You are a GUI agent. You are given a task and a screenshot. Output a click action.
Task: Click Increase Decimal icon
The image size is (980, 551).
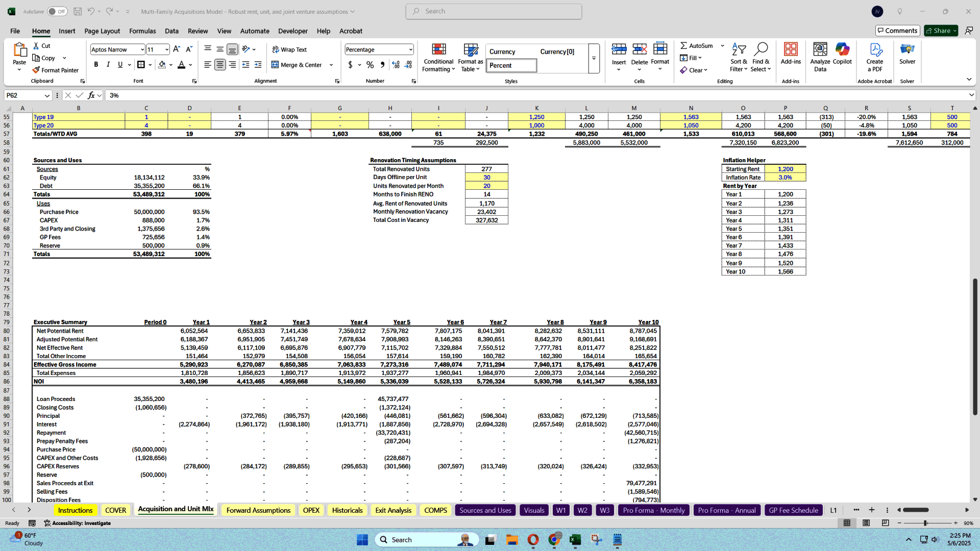click(x=396, y=65)
